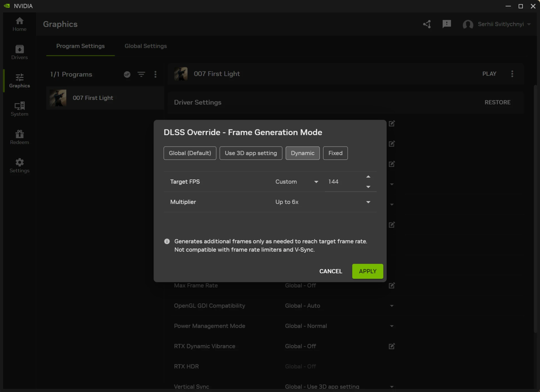Select 007 First Light in programs list

pyautogui.click(x=105, y=98)
